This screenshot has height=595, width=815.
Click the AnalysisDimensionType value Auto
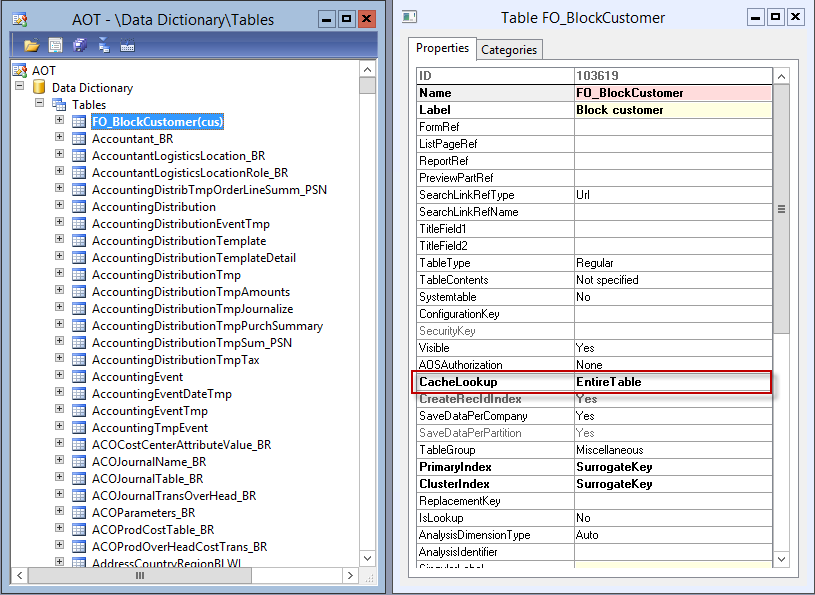(673, 535)
